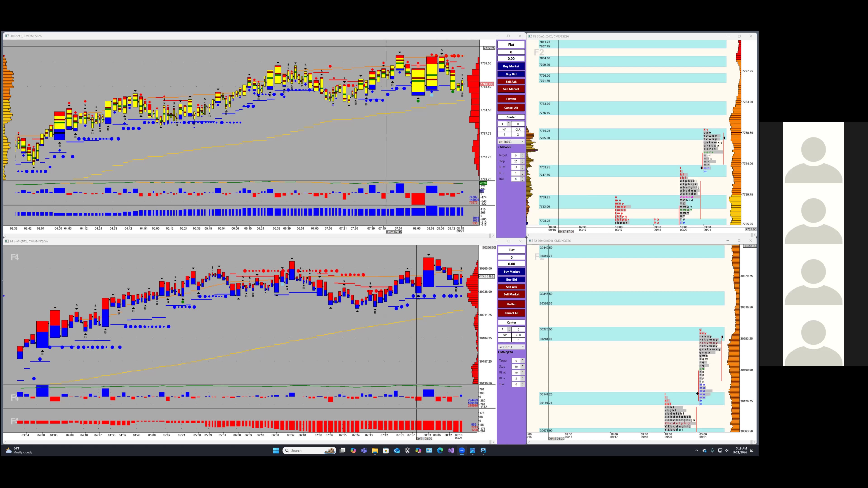Click the CLR button in MNQZ26 panel

pyautogui.click(x=518, y=335)
